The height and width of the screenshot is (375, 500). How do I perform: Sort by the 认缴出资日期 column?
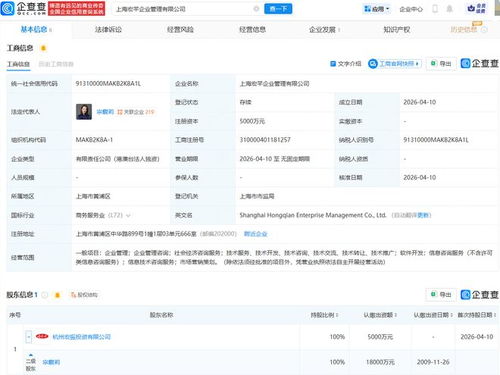pos(433,315)
